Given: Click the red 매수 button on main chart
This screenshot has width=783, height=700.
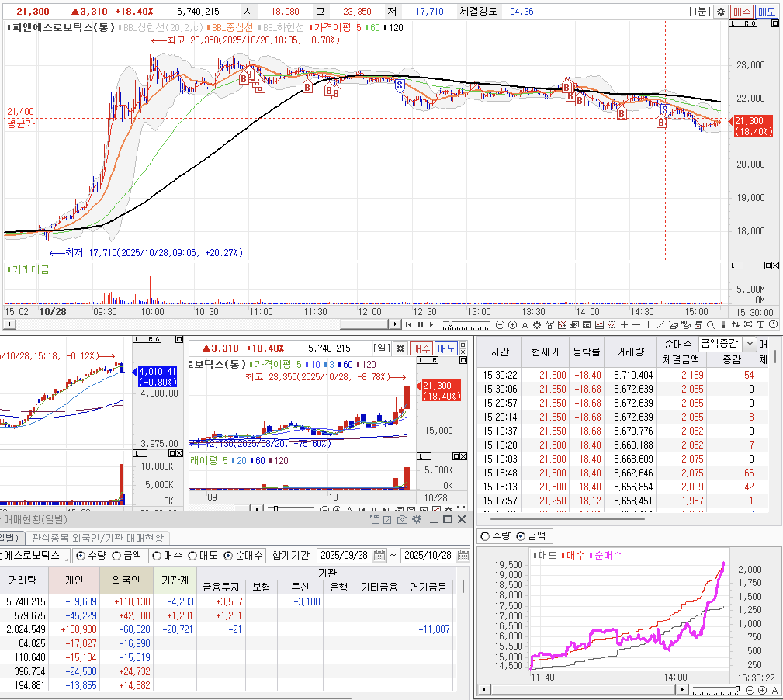Looking at the screenshot, I should pyautogui.click(x=742, y=12).
